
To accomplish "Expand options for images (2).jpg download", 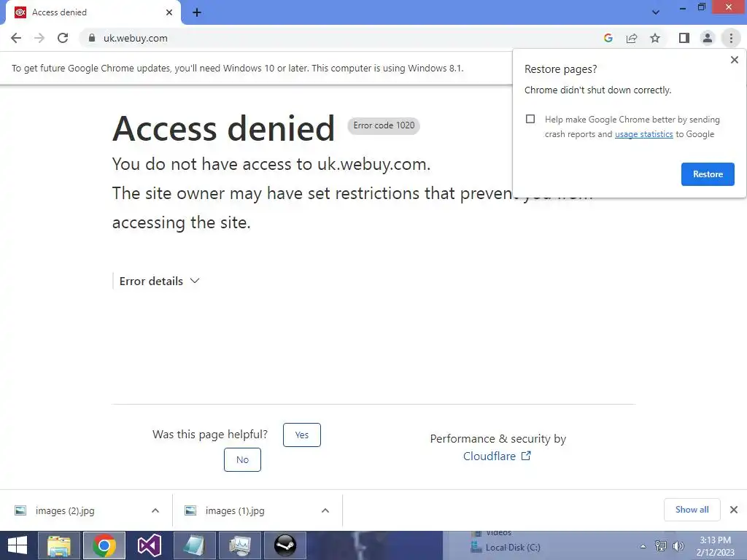I will point(155,510).
